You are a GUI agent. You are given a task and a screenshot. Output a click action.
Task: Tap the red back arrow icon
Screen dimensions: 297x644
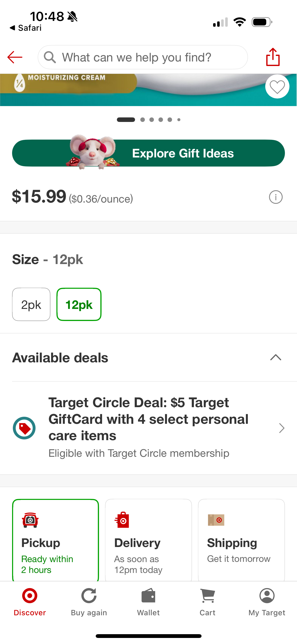15,57
